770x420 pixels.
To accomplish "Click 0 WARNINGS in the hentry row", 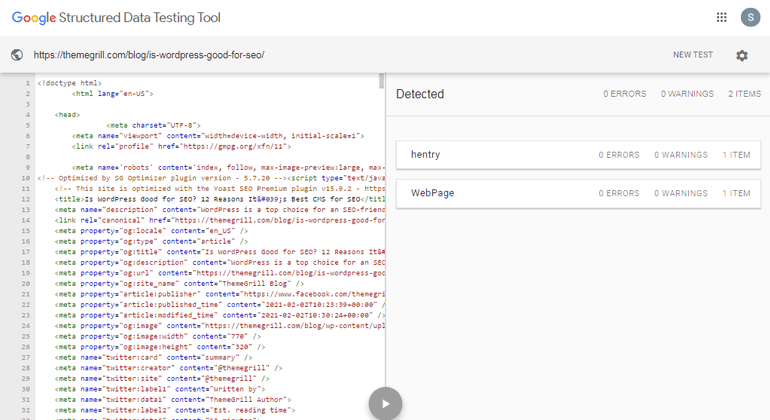I will click(x=681, y=155).
